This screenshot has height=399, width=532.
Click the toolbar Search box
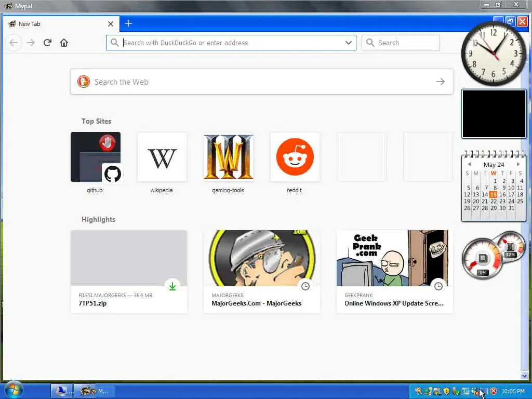(401, 43)
